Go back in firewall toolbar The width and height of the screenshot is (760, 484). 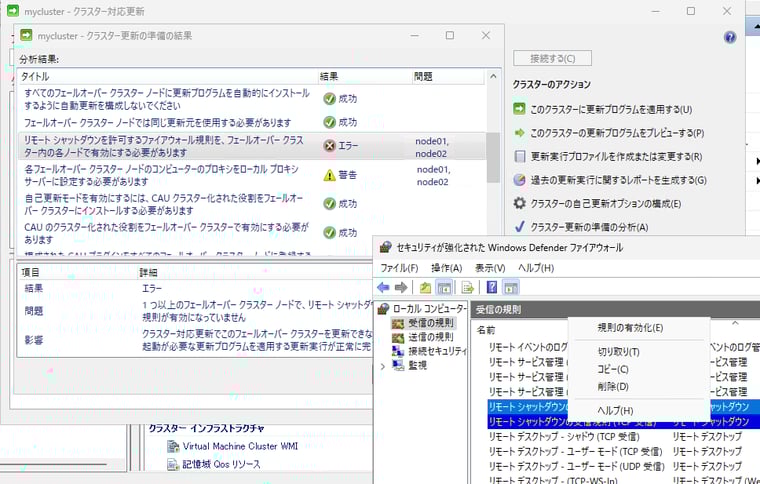point(383,288)
